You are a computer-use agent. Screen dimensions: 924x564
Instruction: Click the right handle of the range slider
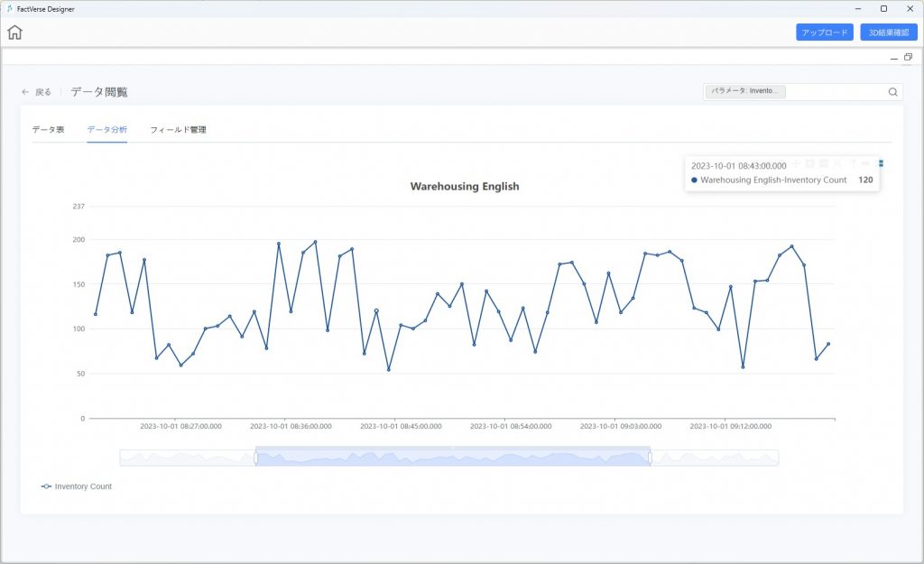[x=650, y=458]
